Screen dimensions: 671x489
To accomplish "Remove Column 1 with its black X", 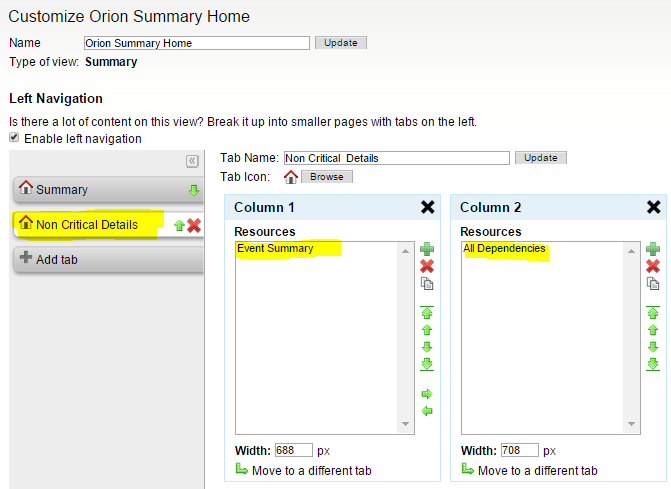I will click(428, 207).
